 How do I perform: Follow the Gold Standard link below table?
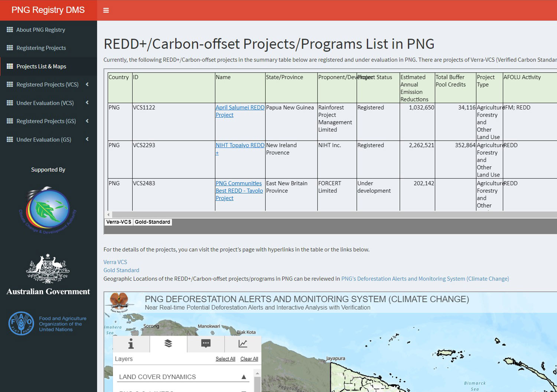click(121, 270)
